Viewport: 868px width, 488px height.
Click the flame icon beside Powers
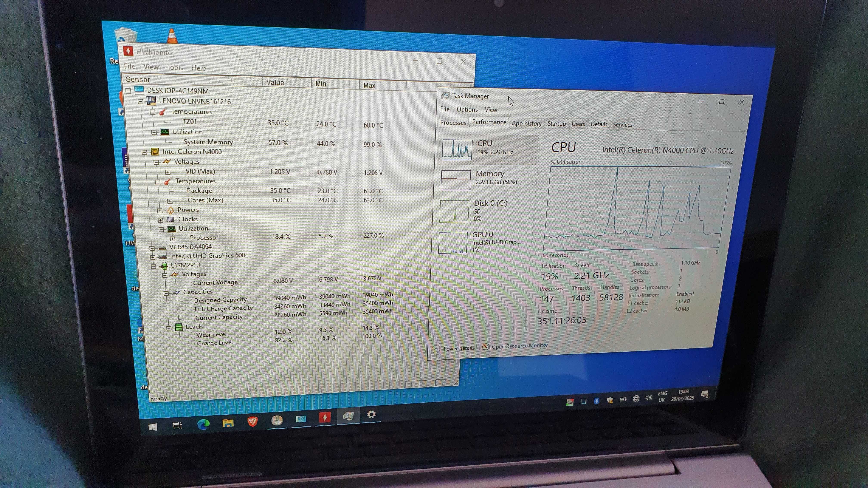click(x=170, y=210)
